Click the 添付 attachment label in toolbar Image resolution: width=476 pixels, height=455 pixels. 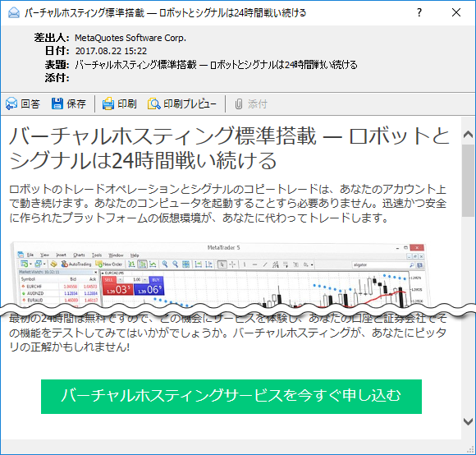click(258, 104)
